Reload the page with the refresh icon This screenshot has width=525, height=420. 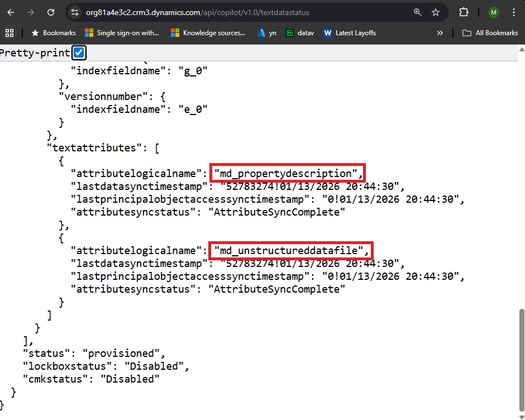pos(51,12)
